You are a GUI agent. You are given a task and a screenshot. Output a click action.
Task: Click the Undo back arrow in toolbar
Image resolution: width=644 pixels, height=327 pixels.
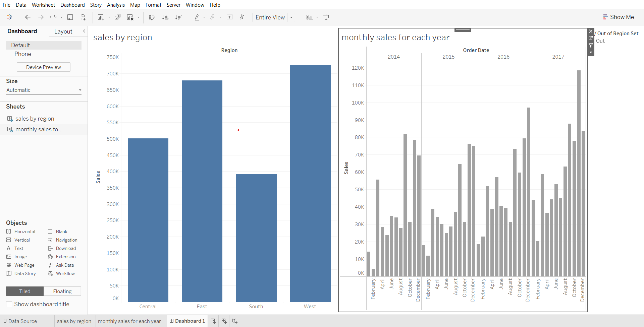pyautogui.click(x=28, y=17)
